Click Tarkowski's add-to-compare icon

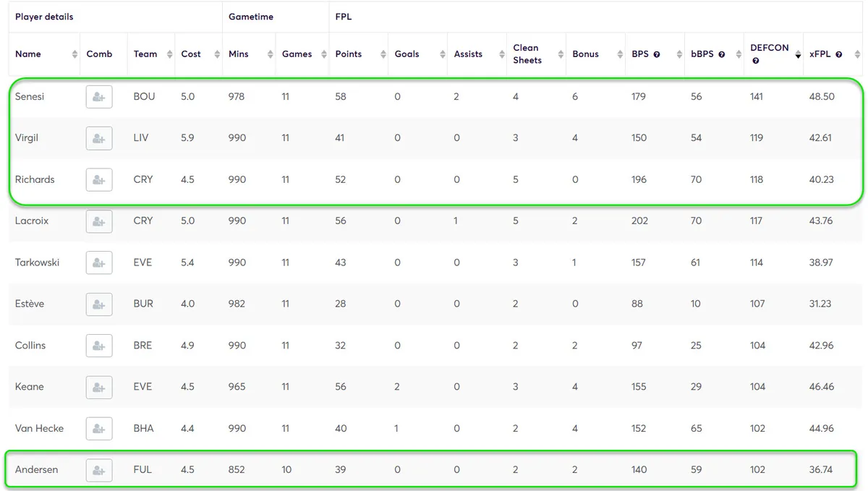coord(99,262)
